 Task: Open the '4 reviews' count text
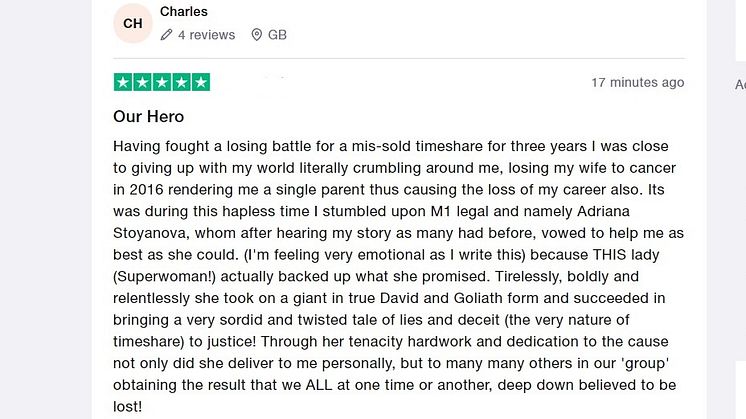pos(206,35)
